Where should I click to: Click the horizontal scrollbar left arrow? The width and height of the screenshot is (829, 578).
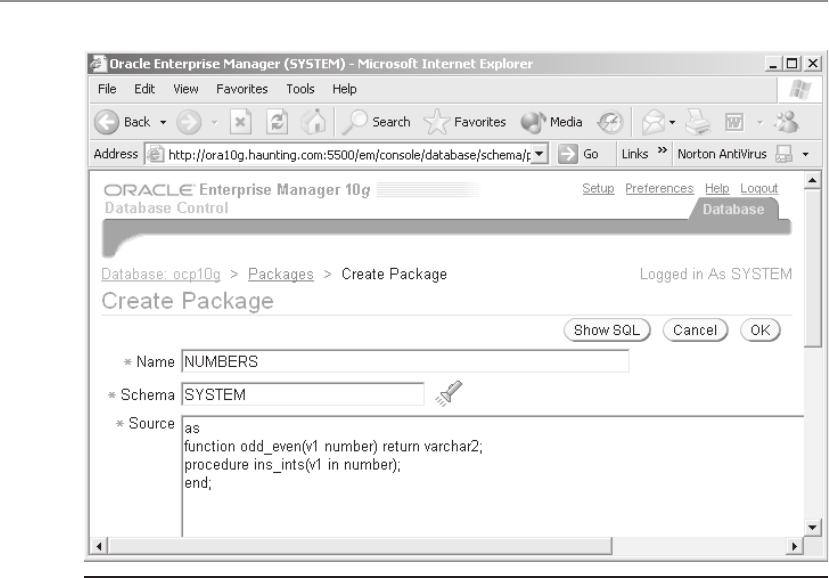pyautogui.click(x=99, y=546)
